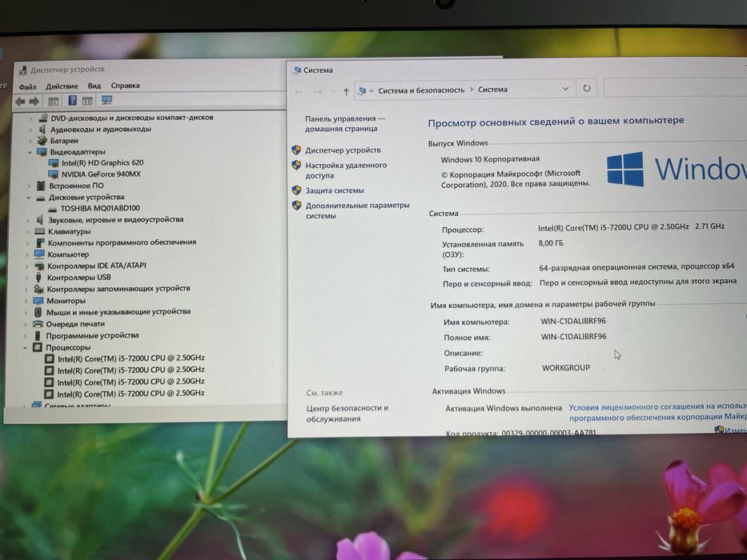This screenshot has width=747, height=560.
Task: Click the Система breadcrumb segment
Action: point(492,89)
